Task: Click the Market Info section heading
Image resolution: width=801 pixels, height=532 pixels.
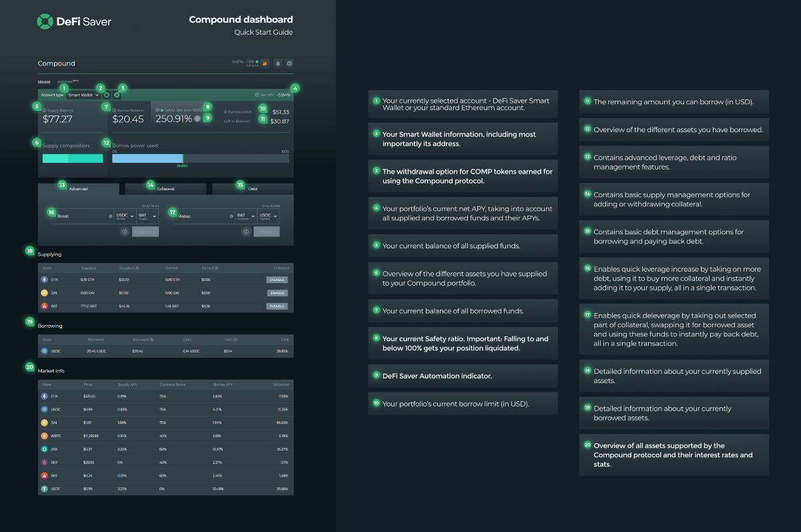Action: tap(51, 370)
